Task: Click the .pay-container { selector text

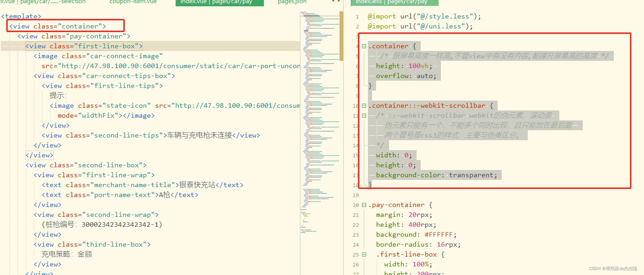Action: 400,205
